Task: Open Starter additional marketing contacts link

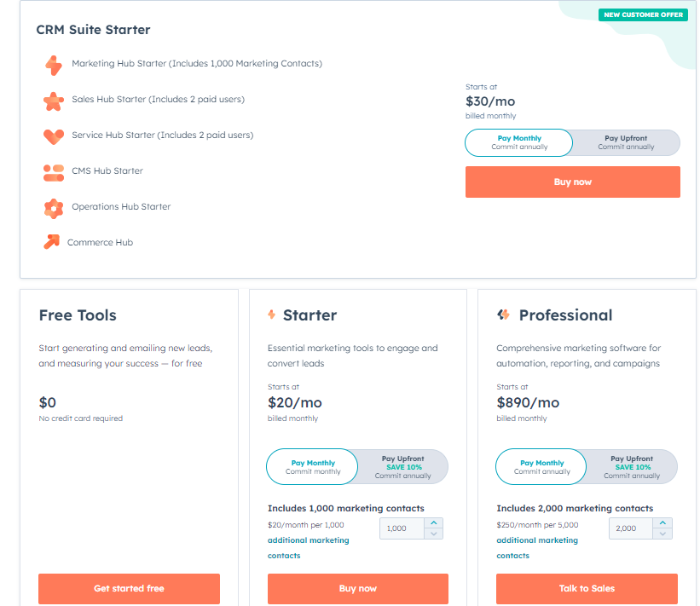Action: tap(308, 547)
